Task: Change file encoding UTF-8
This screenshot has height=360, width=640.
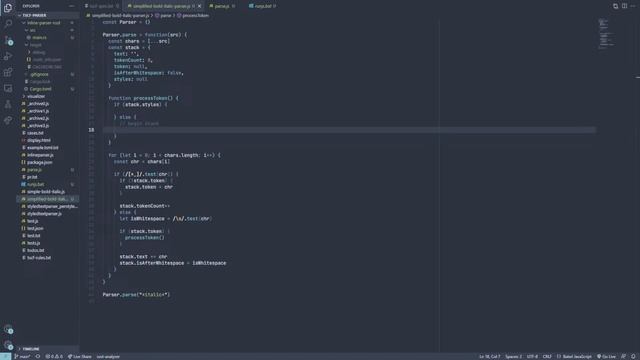Action: click(x=532, y=356)
